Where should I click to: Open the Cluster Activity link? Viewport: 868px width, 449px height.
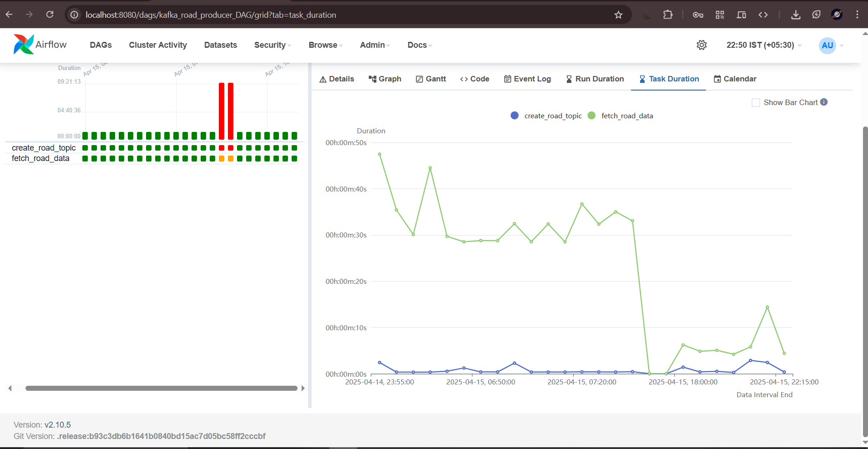[x=158, y=45]
